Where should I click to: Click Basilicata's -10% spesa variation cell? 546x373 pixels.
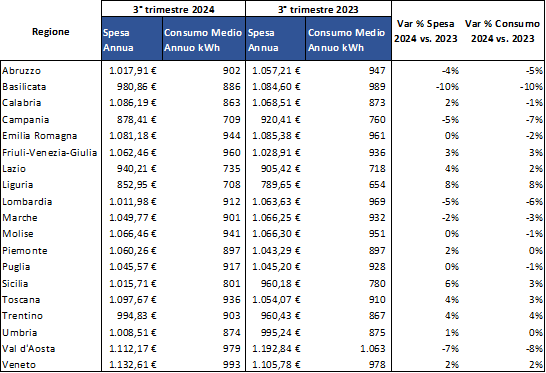click(x=447, y=87)
